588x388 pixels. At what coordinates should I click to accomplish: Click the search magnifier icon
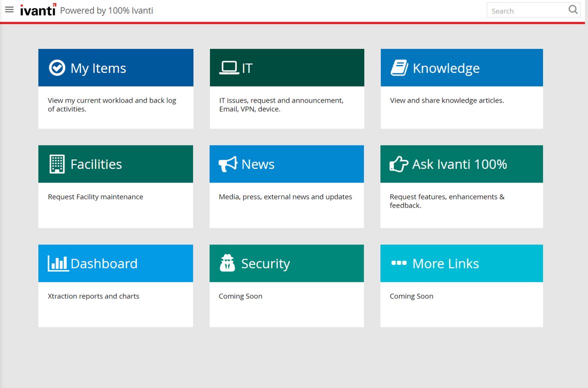click(573, 9)
